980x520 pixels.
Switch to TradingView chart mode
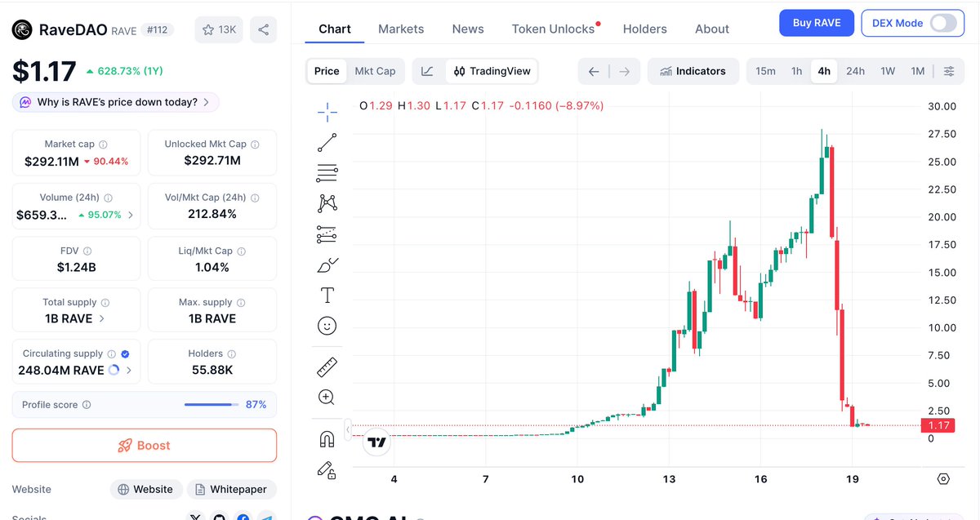coord(492,71)
